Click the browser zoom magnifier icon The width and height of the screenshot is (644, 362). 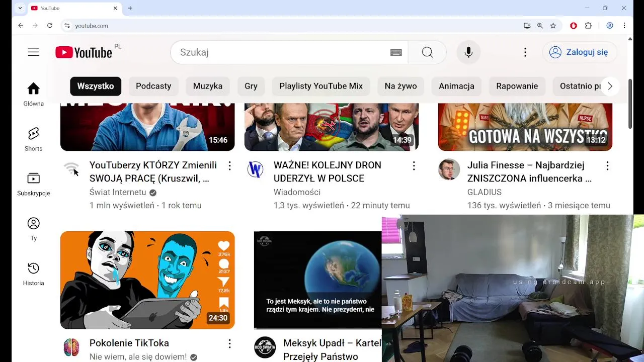[540, 26]
